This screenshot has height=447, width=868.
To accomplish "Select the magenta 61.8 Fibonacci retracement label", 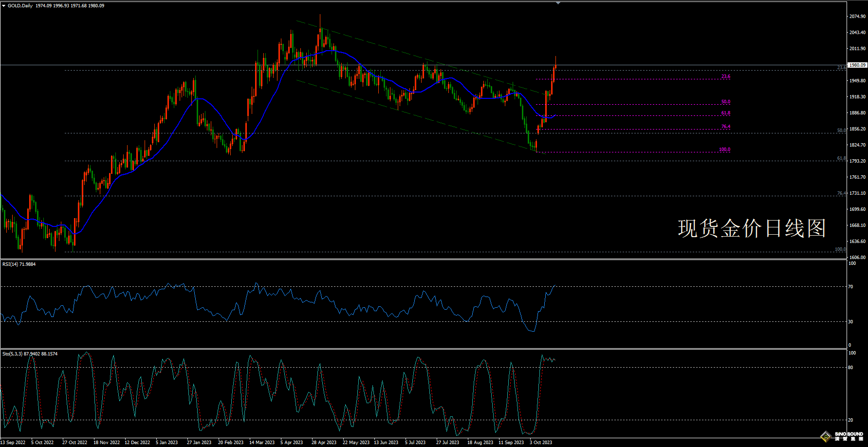I will point(725,113).
